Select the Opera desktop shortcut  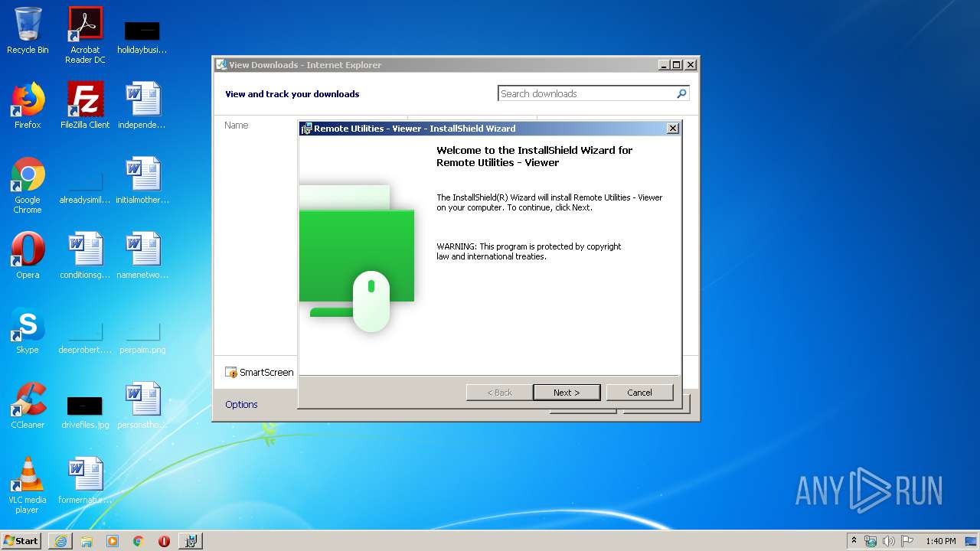click(28, 256)
